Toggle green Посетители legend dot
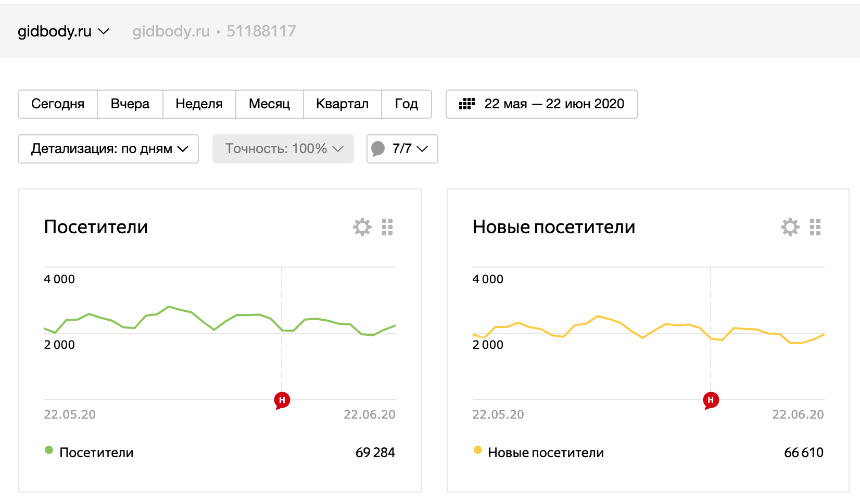The width and height of the screenshot is (860, 504). click(49, 450)
